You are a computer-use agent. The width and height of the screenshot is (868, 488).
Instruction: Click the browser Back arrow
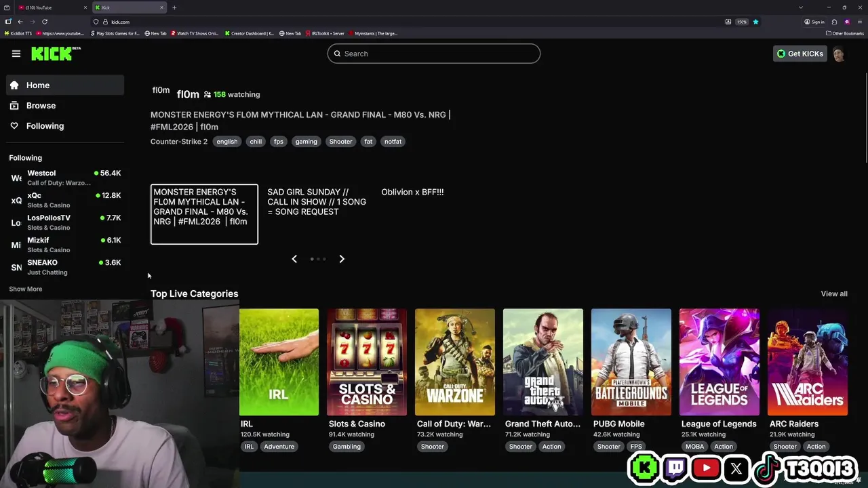tap(20, 22)
